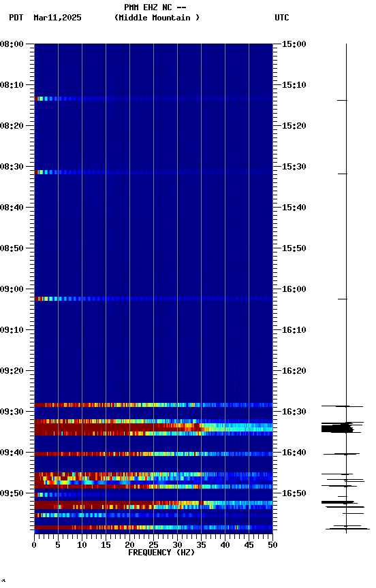Click the '09:30' PDT time label
Viewport: 376px width, 588px height.
(x=12, y=412)
